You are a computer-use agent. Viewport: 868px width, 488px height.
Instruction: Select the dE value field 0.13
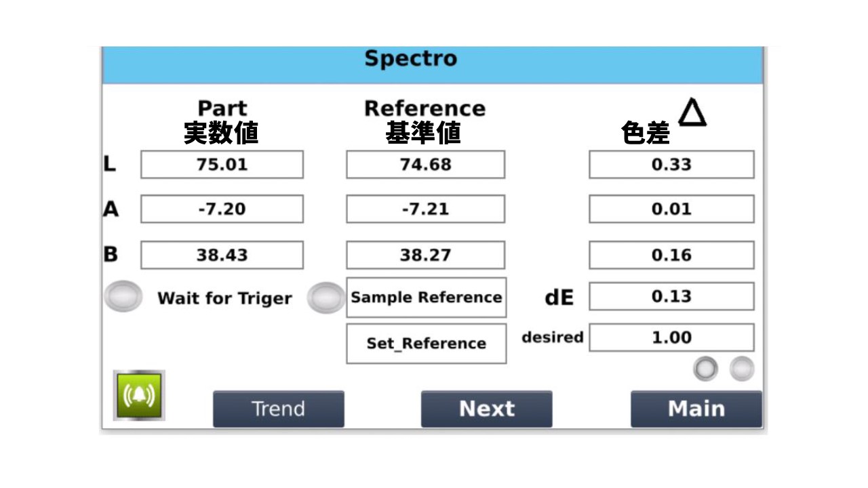[x=671, y=296]
